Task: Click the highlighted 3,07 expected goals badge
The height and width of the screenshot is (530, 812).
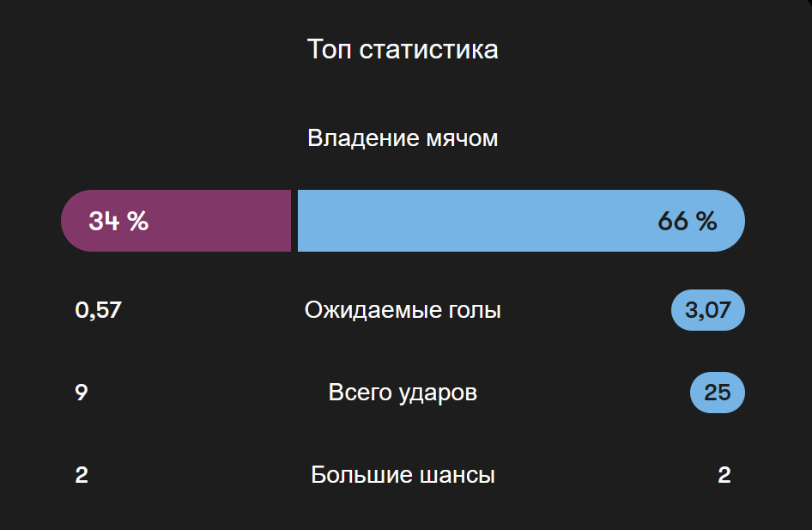Action: pyautogui.click(x=708, y=310)
